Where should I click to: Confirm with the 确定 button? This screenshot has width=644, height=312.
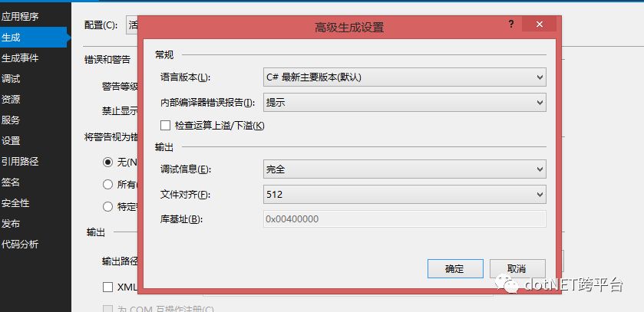(x=455, y=269)
